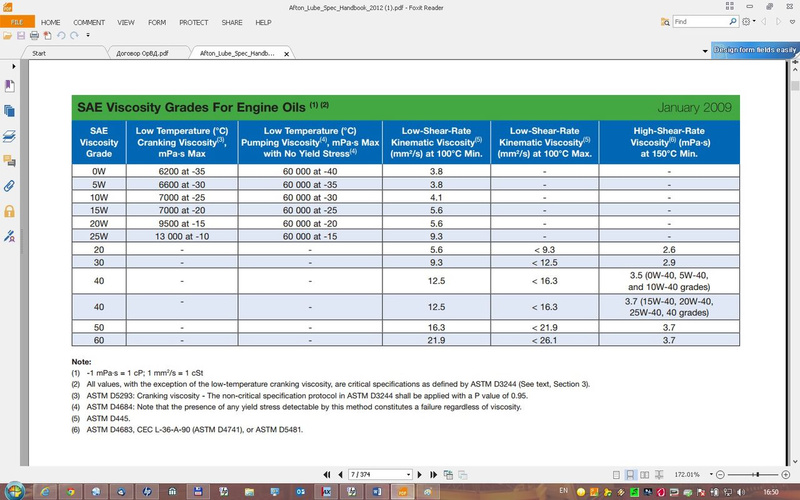
Task: Click the orange FILE button
Action: point(17,21)
